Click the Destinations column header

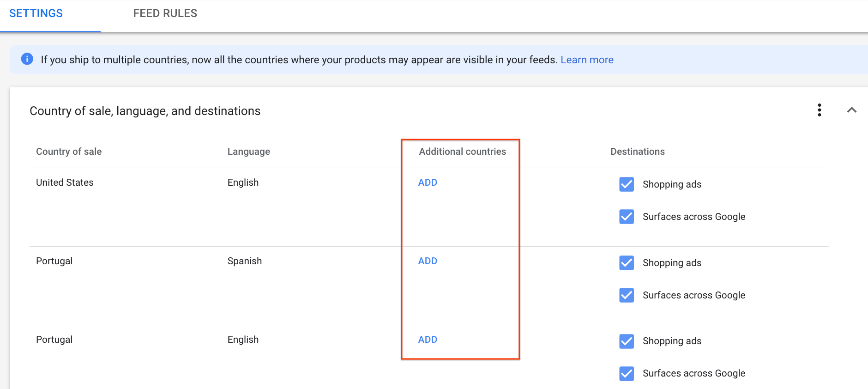click(x=637, y=152)
